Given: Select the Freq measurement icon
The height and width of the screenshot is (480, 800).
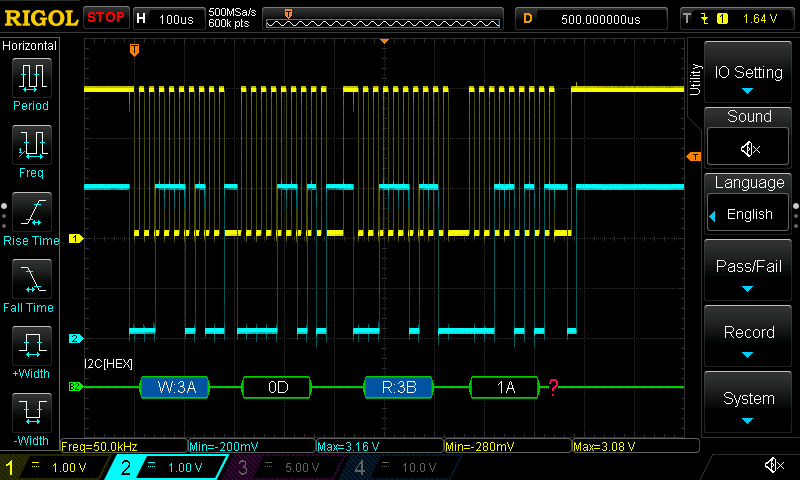Looking at the screenshot, I should coord(32,145).
